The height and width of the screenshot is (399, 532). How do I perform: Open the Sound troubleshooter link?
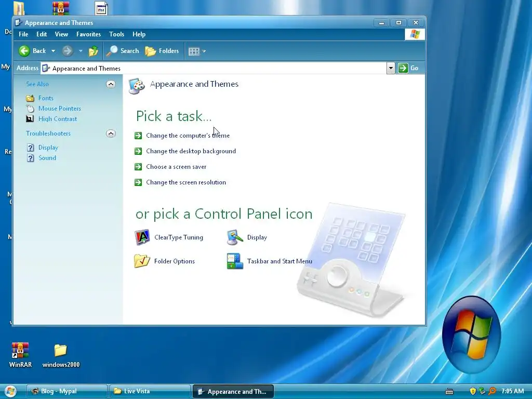(47, 158)
